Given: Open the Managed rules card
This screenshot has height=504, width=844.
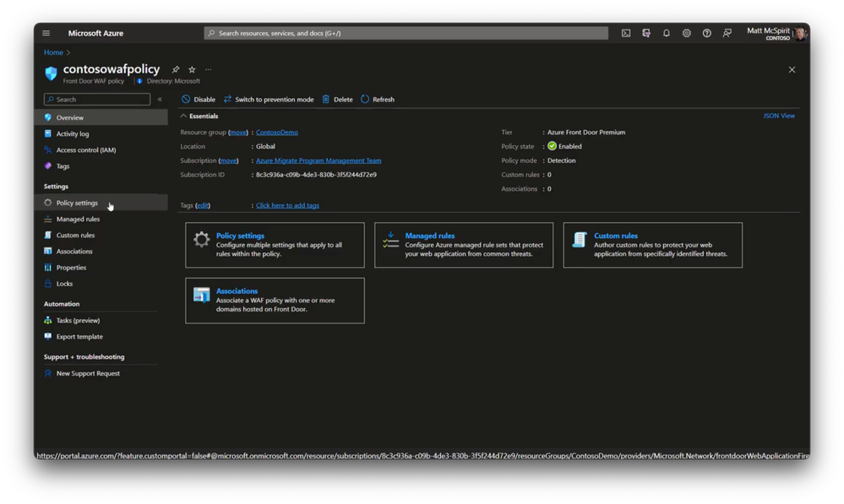Looking at the screenshot, I should point(464,246).
